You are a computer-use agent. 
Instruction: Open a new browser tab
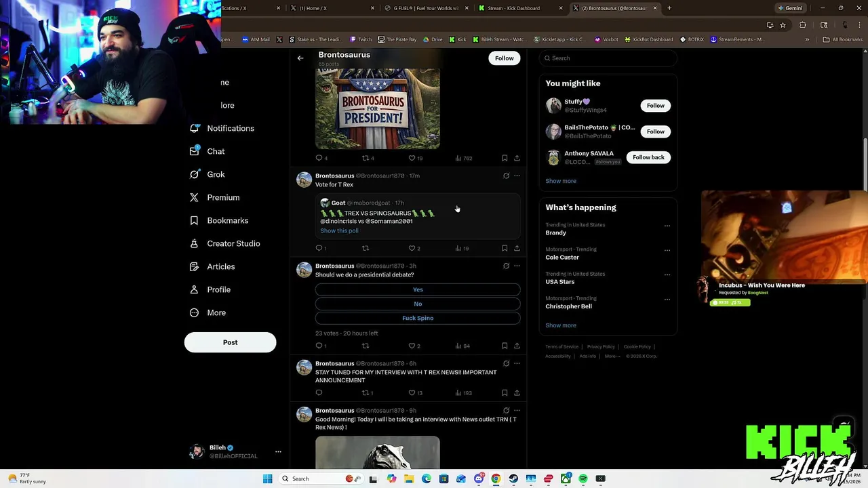click(x=669, y=8)
